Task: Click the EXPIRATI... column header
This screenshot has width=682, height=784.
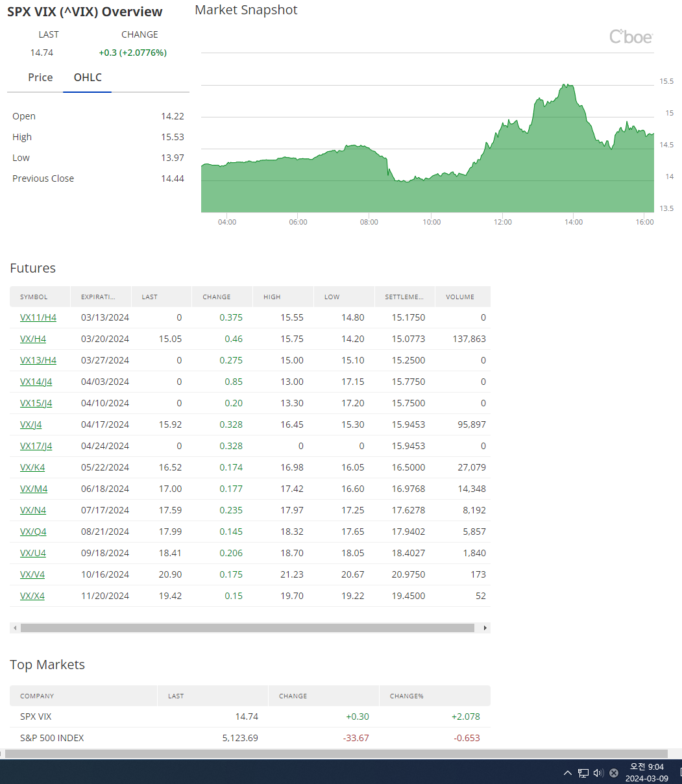Action: [x=101, y=297]
